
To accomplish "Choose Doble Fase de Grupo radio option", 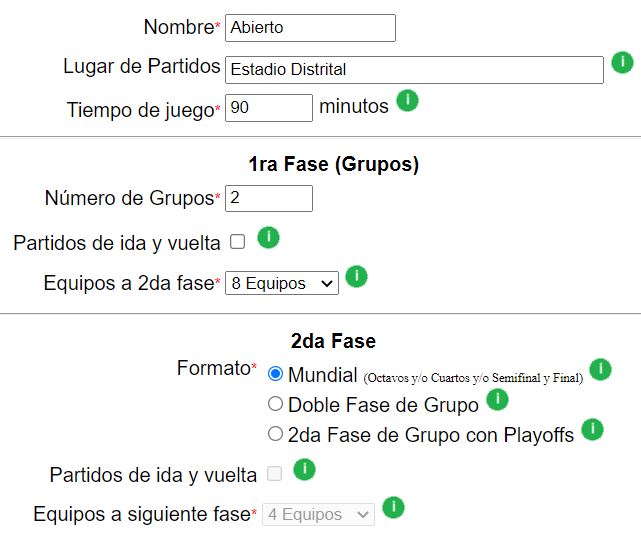I will tap(275, 404).
